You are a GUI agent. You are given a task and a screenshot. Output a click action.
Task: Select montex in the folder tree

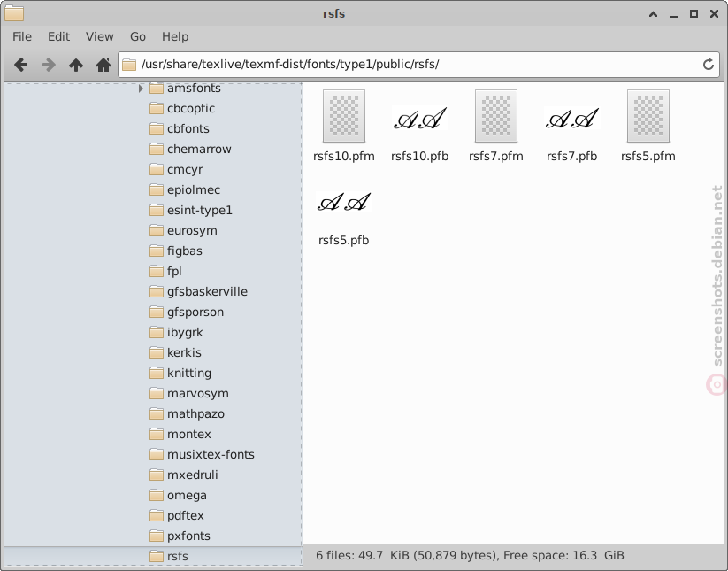(189, 435)
